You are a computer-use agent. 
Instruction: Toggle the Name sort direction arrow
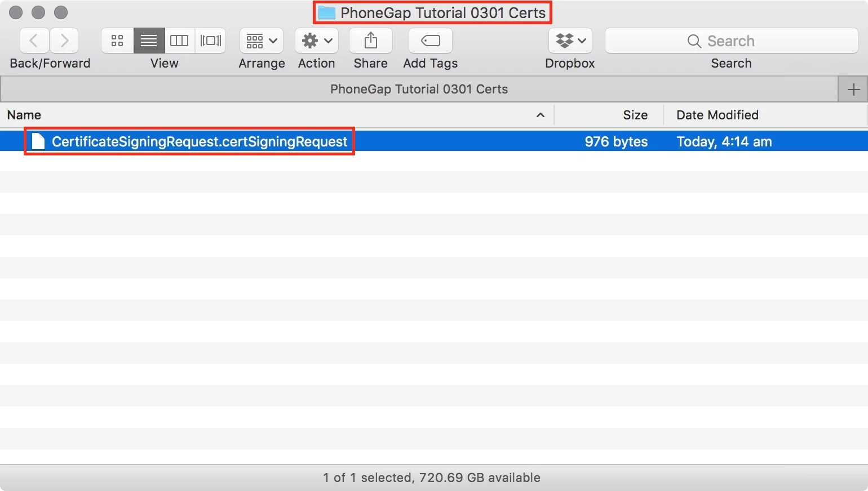pyautogui.click(x=540, y=115)
